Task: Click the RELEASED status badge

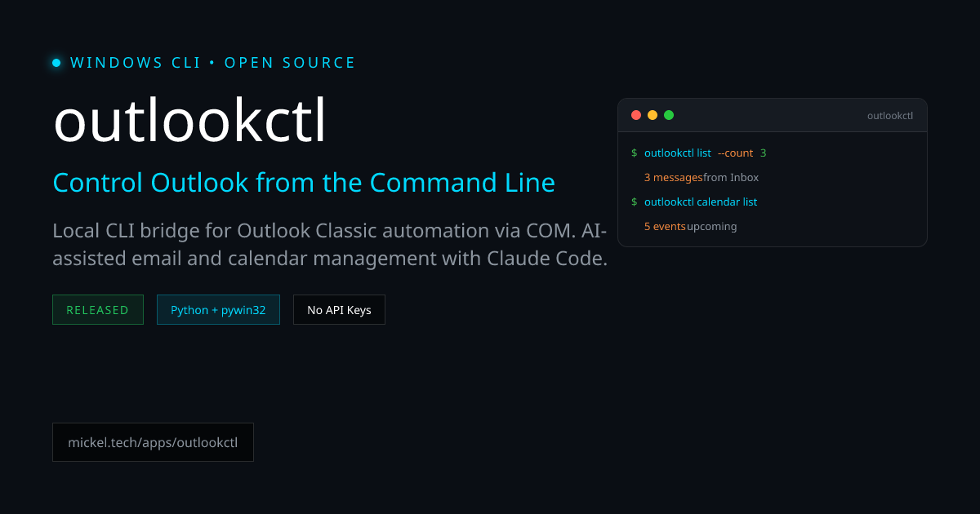Action: click(x=98, y=309)
